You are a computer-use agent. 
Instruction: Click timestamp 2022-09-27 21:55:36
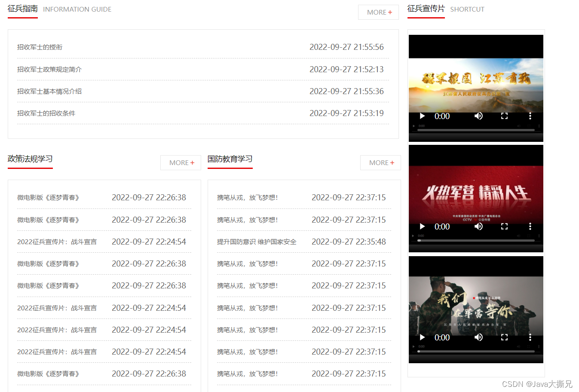pos(346,91)
